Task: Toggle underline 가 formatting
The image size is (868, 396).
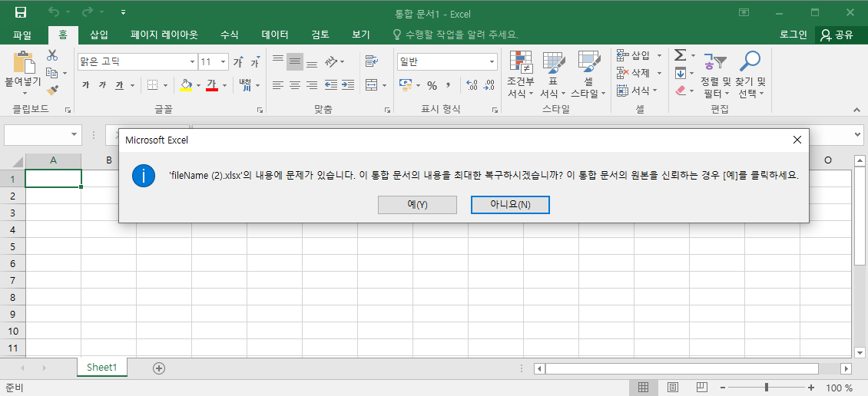Action: (x=120, y=85)
